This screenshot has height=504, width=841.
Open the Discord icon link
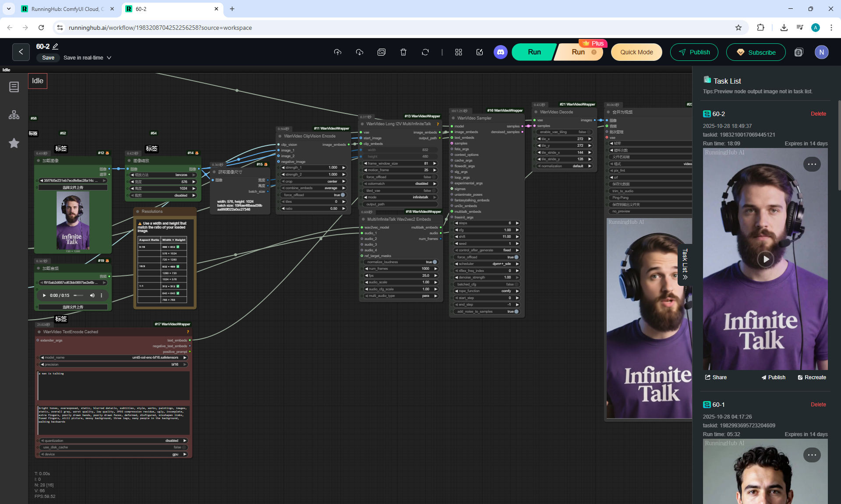point(501,52)
